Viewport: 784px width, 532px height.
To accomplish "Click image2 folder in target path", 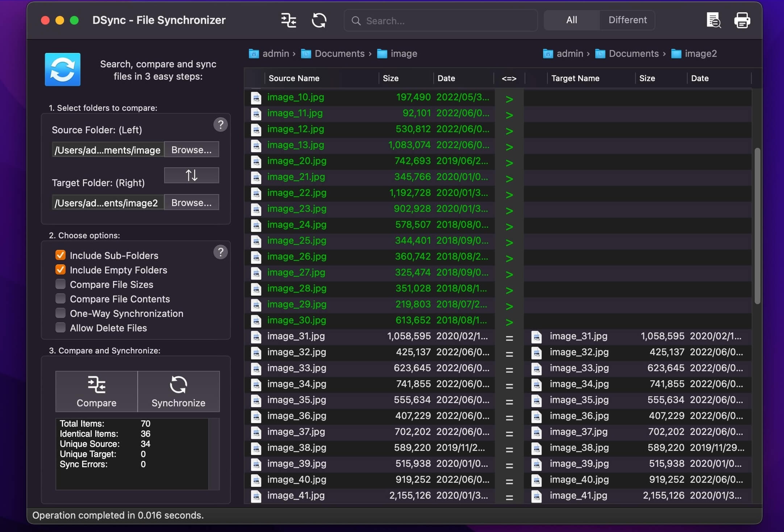I will [694, 54].
